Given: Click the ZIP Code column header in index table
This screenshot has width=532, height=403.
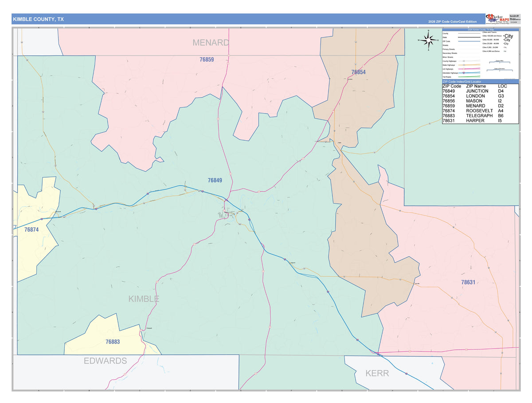Looking at the screenshot, I should (452, 86).
